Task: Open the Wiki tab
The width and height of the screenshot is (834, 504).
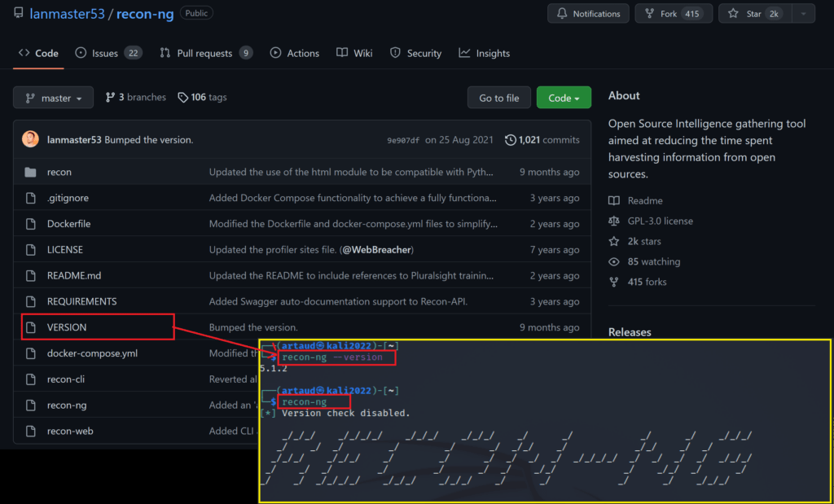Action: pos(354,53)
